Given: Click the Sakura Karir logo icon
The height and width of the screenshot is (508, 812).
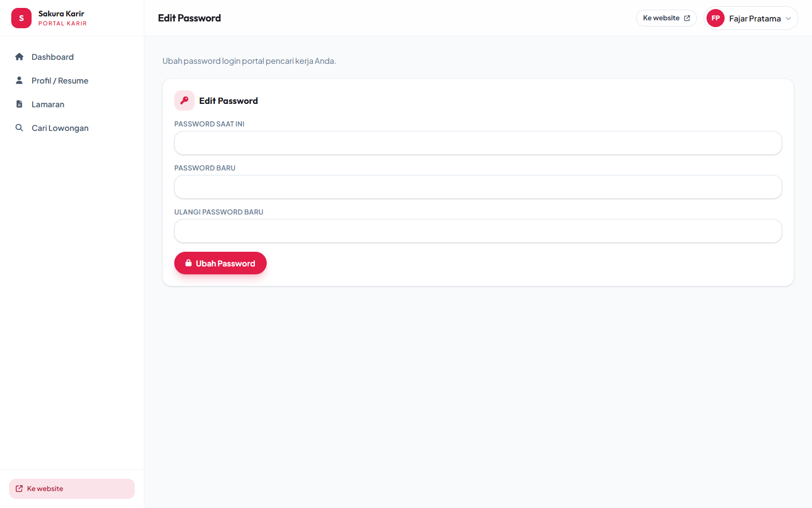Looking at the screenshot, I should (x=21, y=18).
